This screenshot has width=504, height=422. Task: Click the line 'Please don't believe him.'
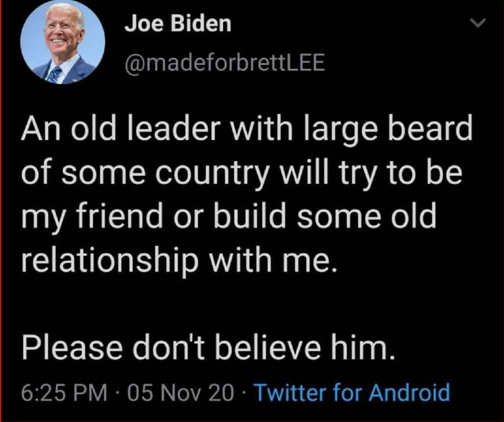click(x=209, y=348)
